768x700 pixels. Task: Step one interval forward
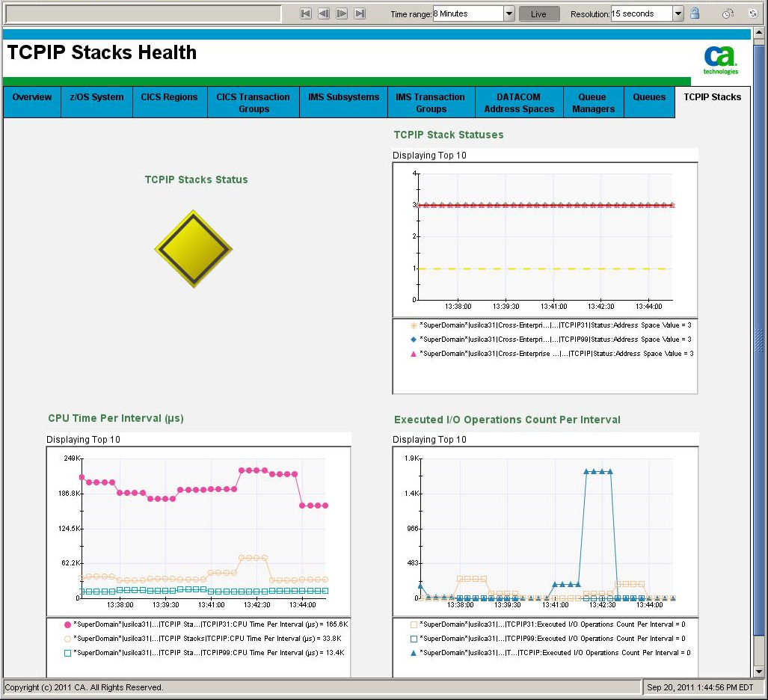pyautogui.click(x=342, y=13)
